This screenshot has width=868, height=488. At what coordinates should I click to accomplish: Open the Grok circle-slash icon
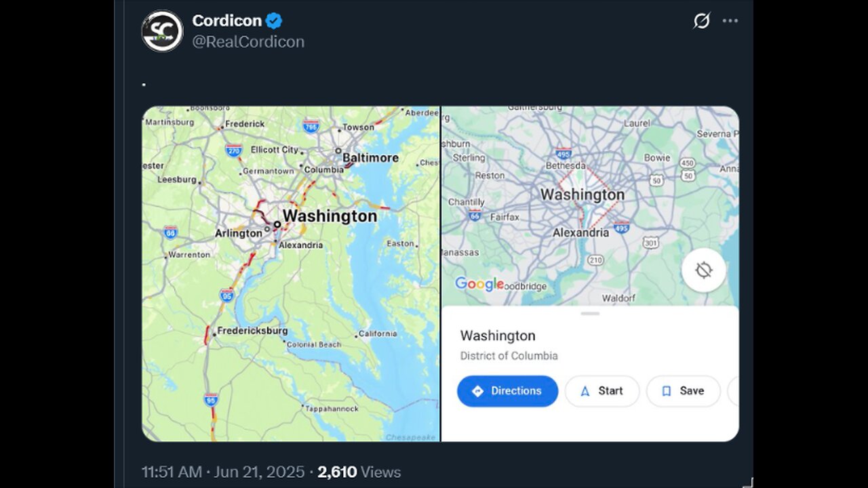[701, 21]
